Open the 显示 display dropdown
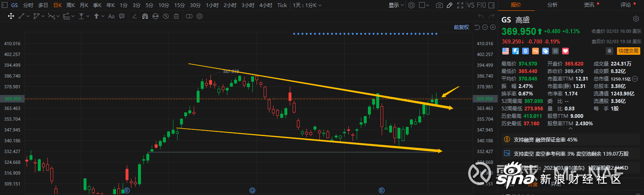644x195 pixels. click(396, 5)
